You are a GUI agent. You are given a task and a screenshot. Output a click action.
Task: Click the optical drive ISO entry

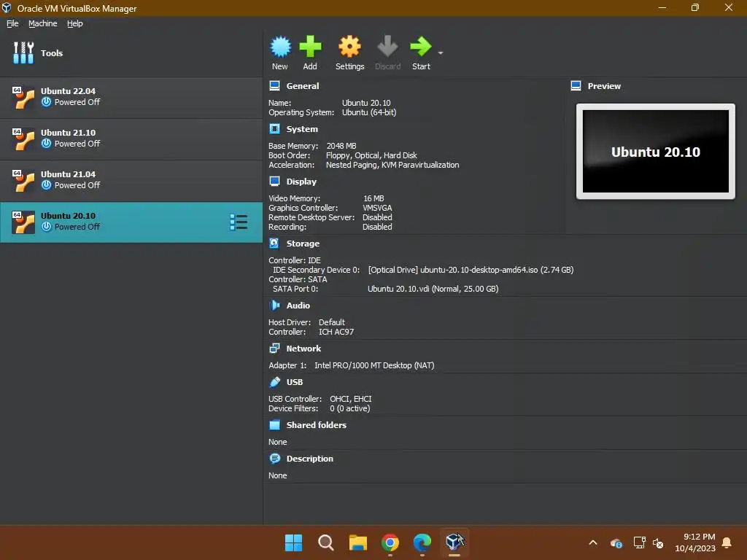[471, 270]
